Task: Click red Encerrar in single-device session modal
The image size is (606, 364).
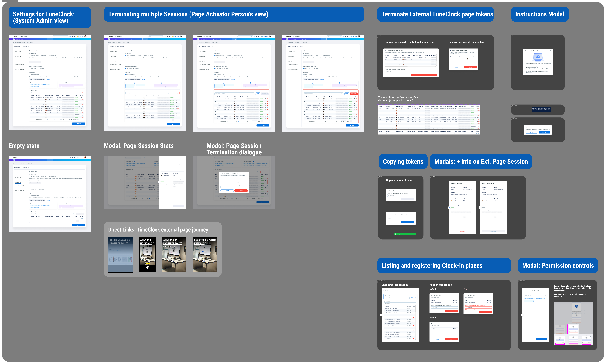Action: [470, 67]
